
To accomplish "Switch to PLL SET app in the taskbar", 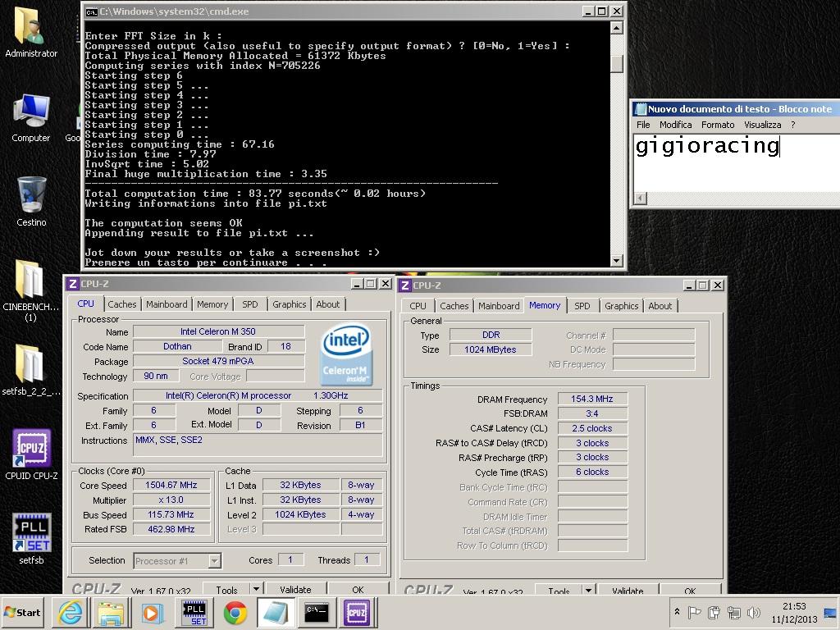I will click(x=194, y=612).
